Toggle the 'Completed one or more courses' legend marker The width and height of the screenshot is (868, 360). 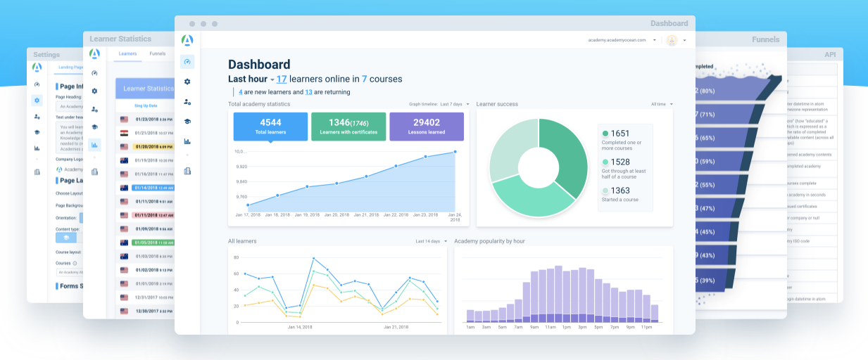pos(605,133)
